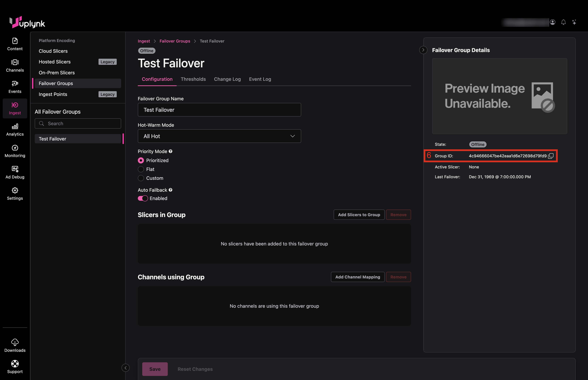
Task: Collapse the Failover Group Details panel
Action: (423, 50)
